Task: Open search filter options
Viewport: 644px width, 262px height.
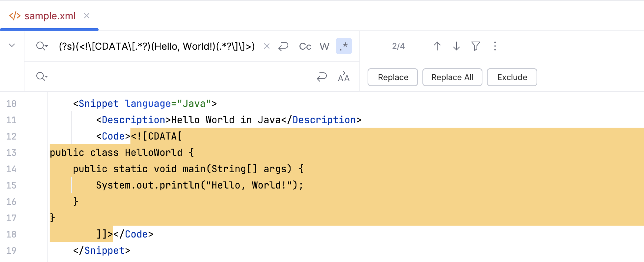Action: click(x=476, y=46)
